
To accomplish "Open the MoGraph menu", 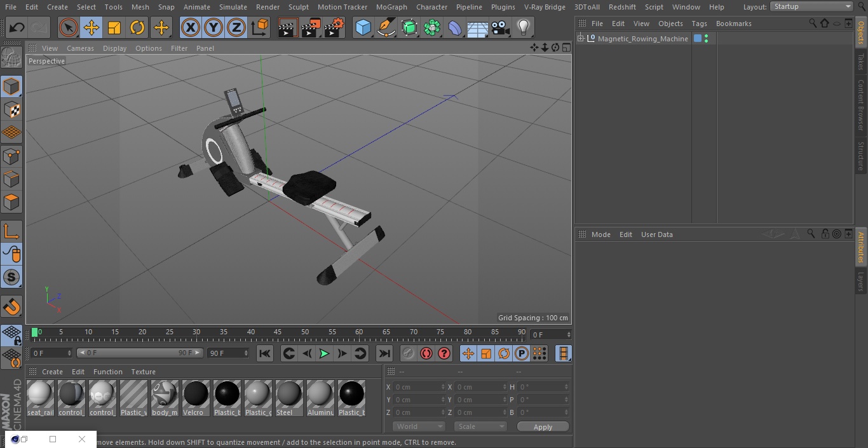I will click(391, 7).
